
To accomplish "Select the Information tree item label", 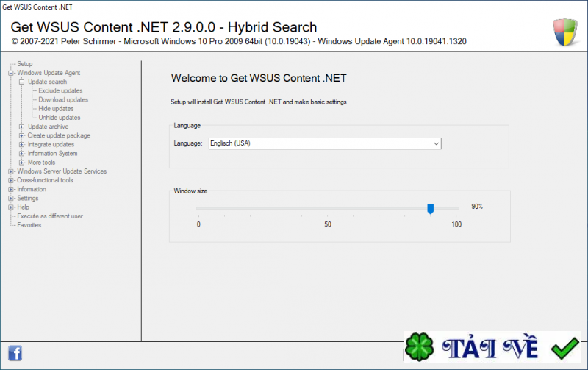I will [x=32, y=189].
